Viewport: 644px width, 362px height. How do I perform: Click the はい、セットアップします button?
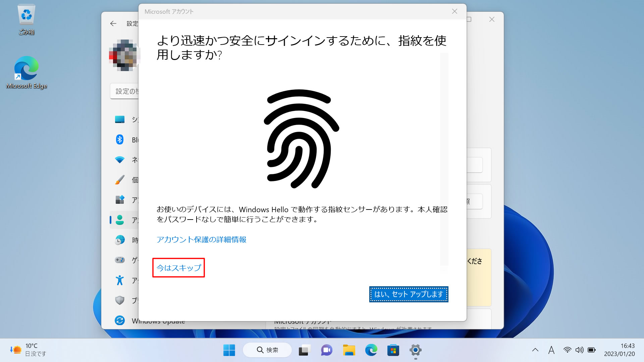[409, 294]
